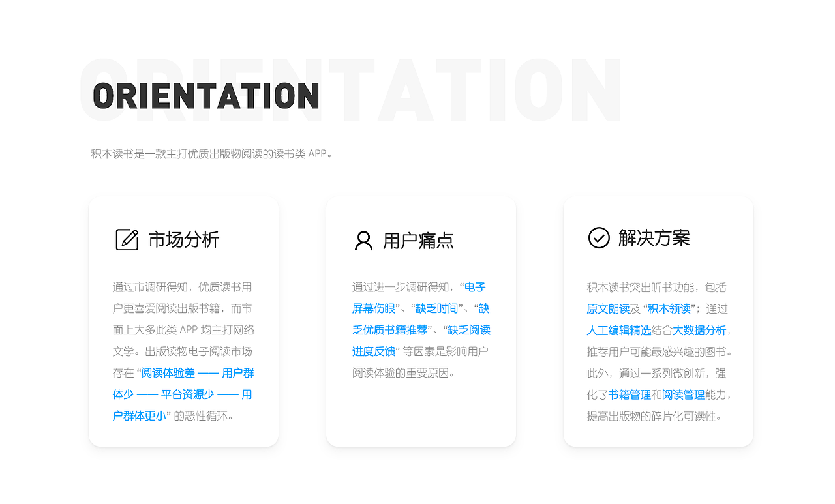
Task: Click the pencil edit icon beside 市场分析
Action: [x=127, y=239]
